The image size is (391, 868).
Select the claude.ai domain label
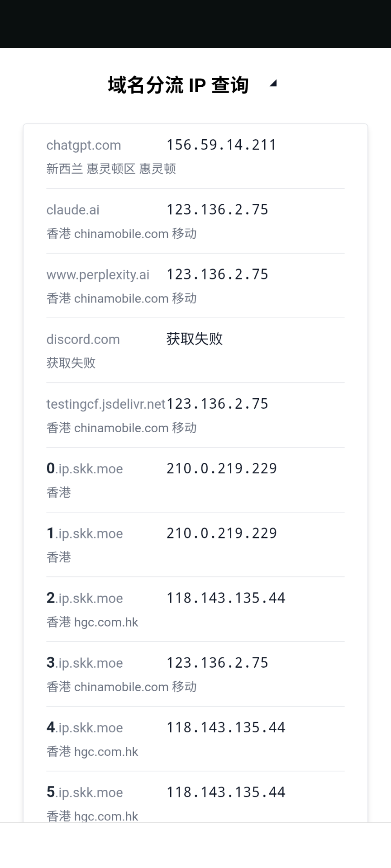pyautogui.click(x=73, y=210)
